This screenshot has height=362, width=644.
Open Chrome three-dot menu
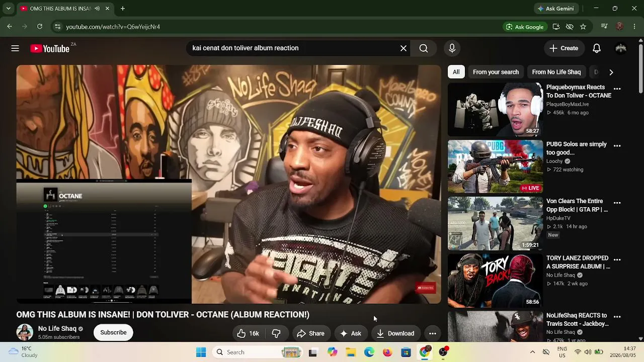634,27
